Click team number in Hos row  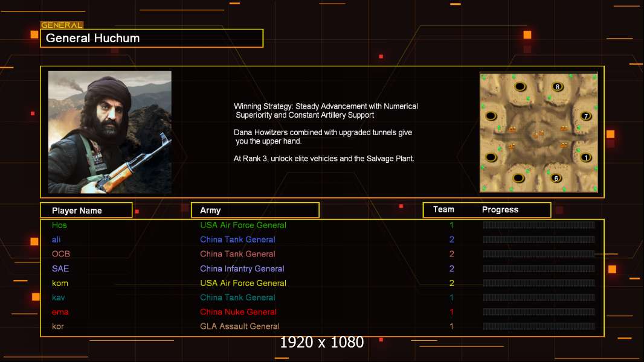coord(451,225)
